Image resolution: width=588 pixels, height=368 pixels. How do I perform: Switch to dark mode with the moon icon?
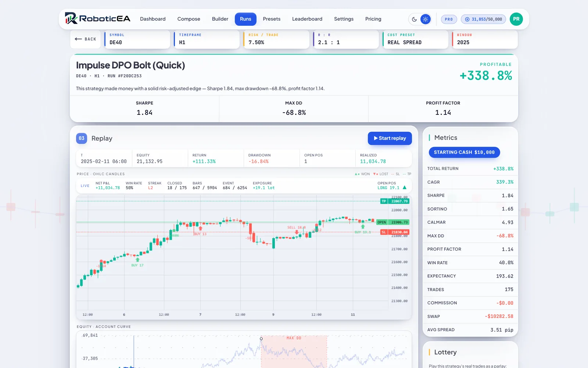point(415,19)
